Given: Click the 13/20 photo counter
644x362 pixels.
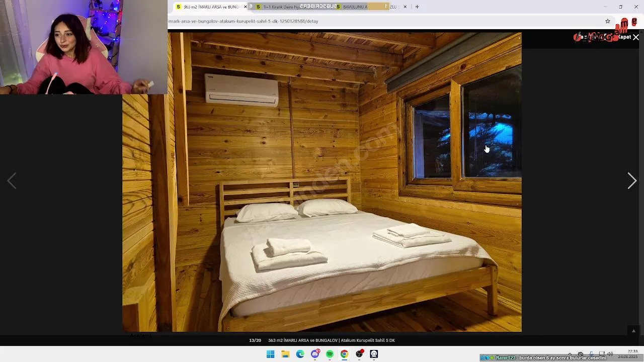Looking at the screenshot, I should coord(255,340).
